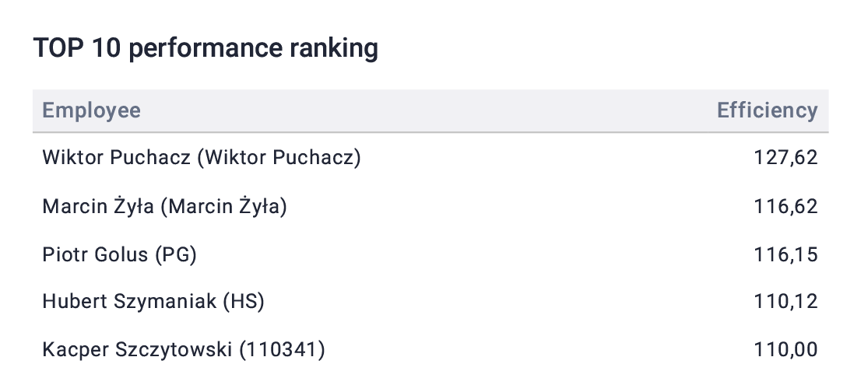This screenshot has width=868, height=385.
Task: Select the employee ID (110341)
Action: click(x=283, y=349)
